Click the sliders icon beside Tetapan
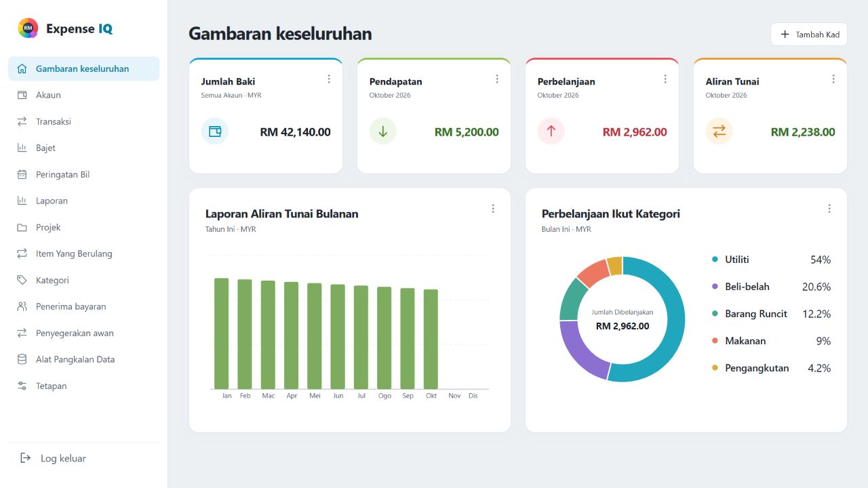 pos(22,386)
